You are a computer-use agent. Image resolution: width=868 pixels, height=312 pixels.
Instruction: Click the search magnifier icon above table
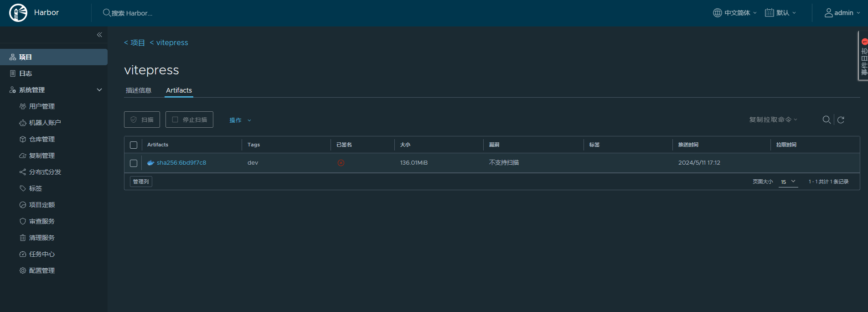(x=826, y=120)
